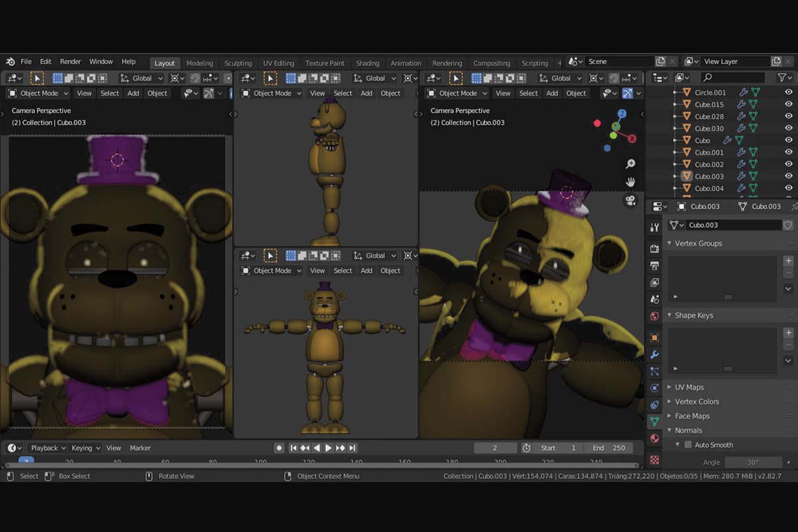Viewport: 798px width, 532px height.
Task: Open Object Mode dropdown in bottom-middle viewport
Action: [271, 271]
